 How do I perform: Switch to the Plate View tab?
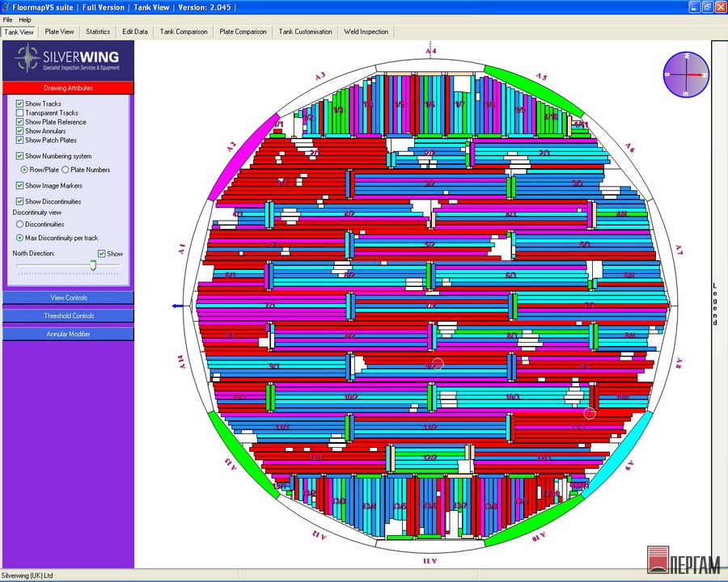[x=59, y=32]
